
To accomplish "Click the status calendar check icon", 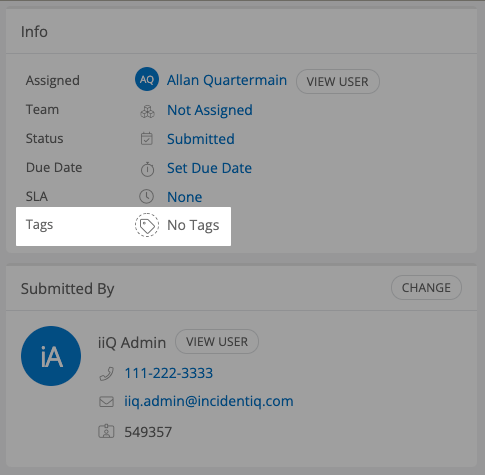I will tap(147, 139).
